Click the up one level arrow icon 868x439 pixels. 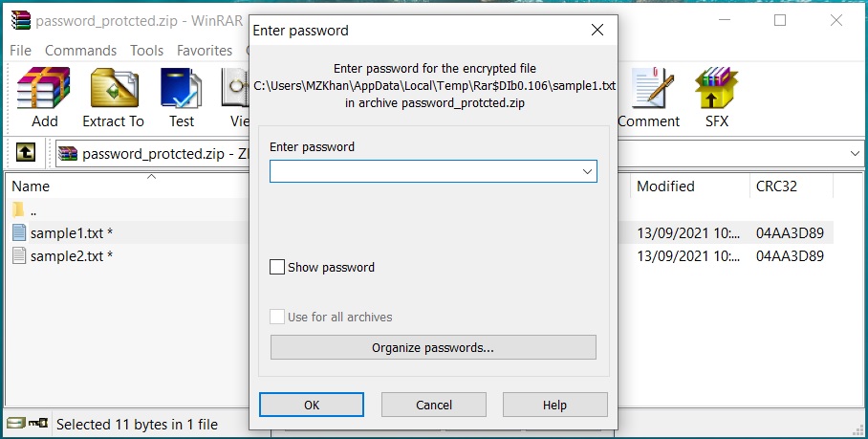(27, 152)
